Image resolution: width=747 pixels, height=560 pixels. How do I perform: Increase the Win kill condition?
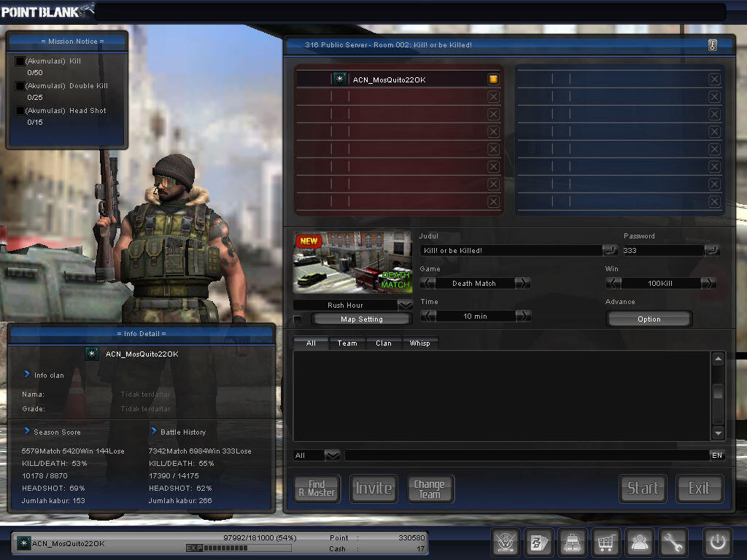point(708,283)
